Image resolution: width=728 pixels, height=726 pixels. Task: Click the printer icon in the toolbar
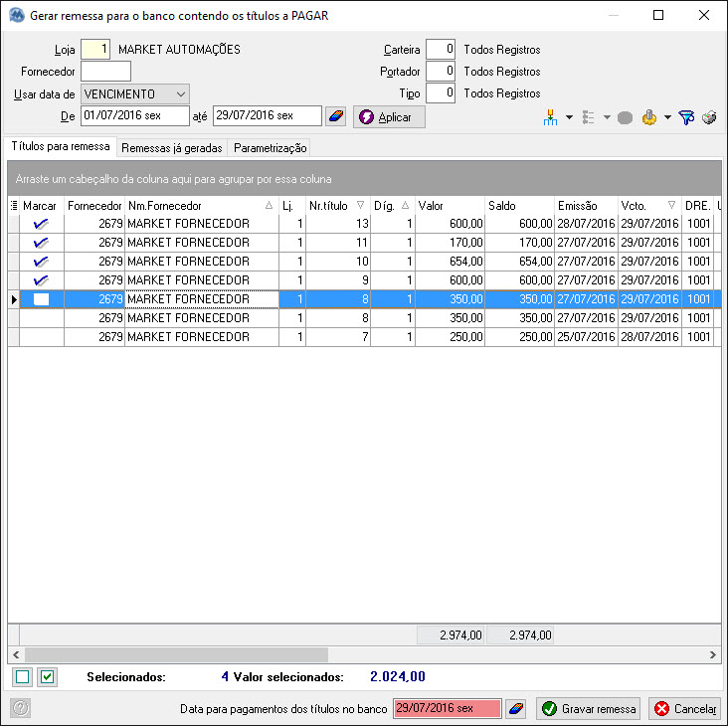point(709,117)
